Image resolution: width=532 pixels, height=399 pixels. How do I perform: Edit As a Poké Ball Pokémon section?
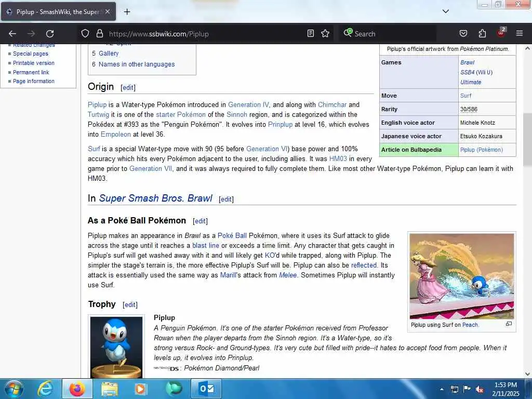coord(200,221)
